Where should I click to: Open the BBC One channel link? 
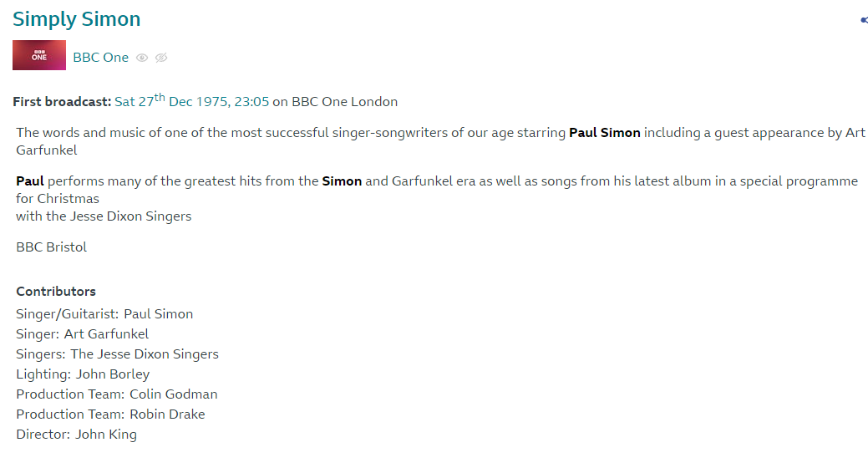point(101,58)
